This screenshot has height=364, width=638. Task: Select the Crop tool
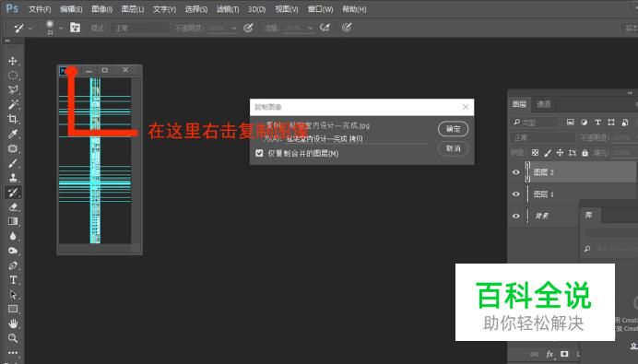tap(13, 119)
